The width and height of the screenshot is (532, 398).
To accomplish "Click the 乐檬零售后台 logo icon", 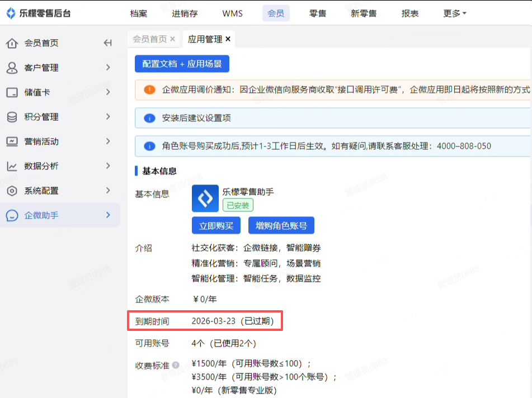I will pos(11,13).
